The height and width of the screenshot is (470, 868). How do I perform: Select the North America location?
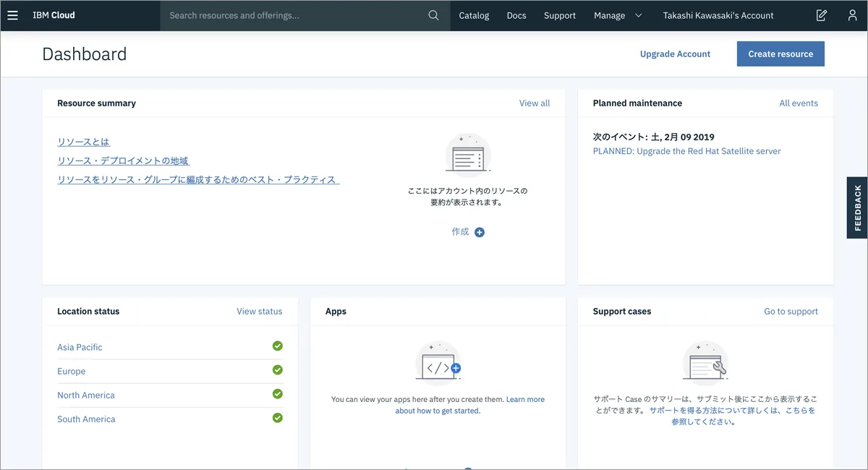86,395
